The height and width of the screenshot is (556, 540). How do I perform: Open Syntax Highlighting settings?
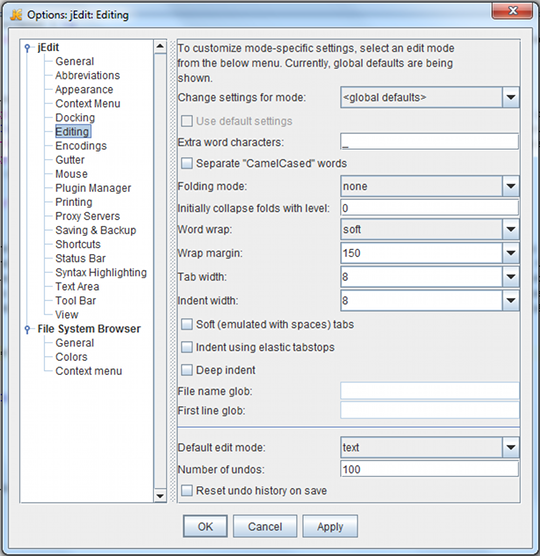pyautogui.click(x=101, y=272)
